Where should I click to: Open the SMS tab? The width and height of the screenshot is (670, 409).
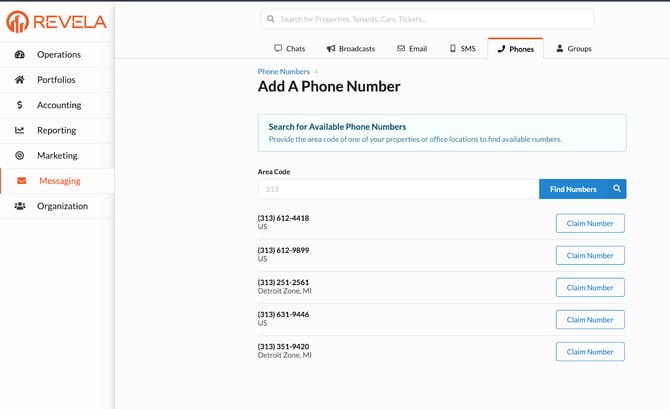(x=462, y=48)
